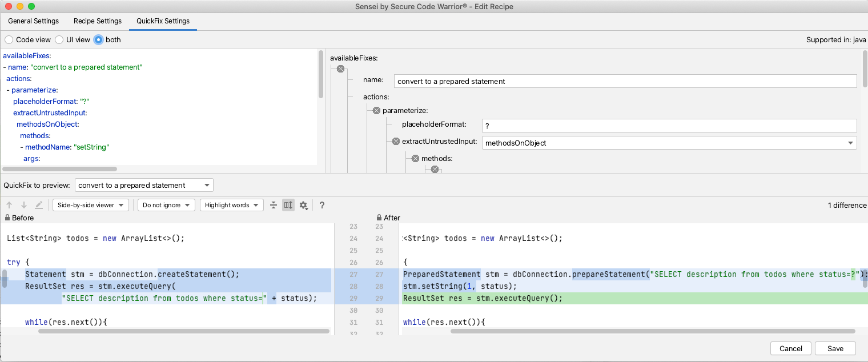
Task: Click the name input field
Action: click(625, 81)
